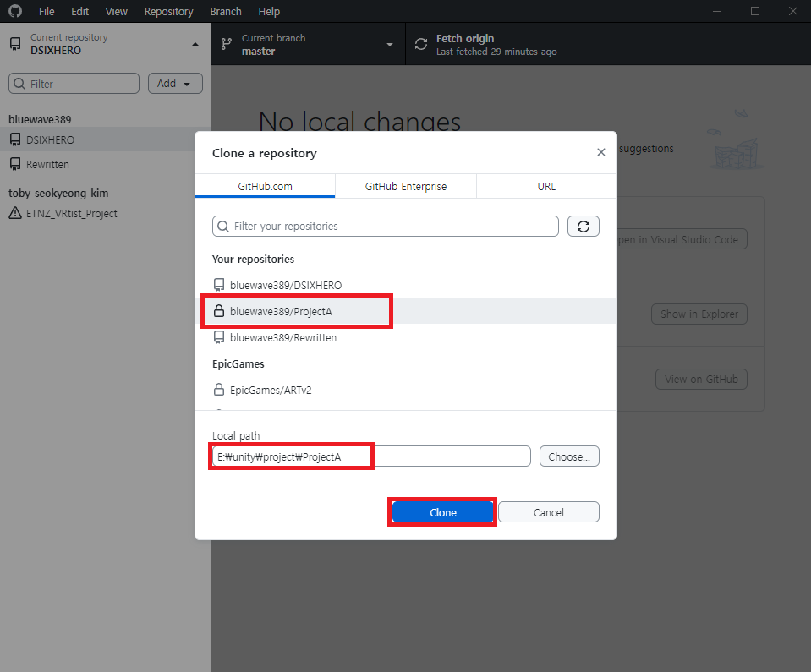Click repo icon beside bluewave389/Rewritten
This screenshot has width=811, height=672.
(219, 337)
